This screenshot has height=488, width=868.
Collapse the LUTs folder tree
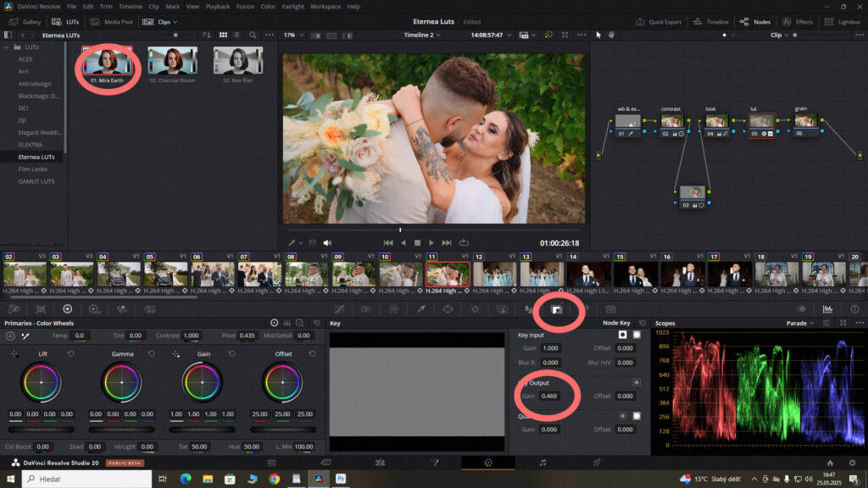[7, 47]
